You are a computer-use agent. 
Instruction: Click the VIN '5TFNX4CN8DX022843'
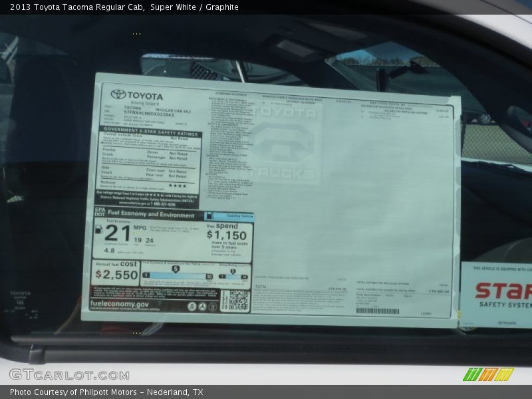[148, 113]
